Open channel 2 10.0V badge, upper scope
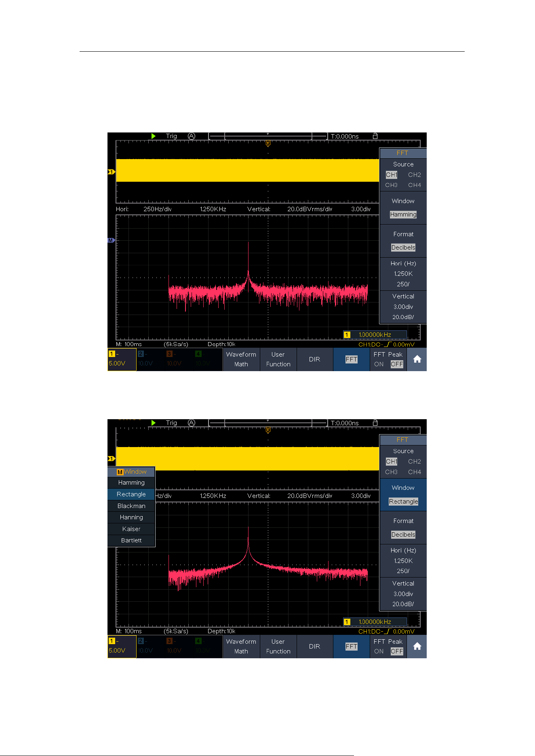 150,359
